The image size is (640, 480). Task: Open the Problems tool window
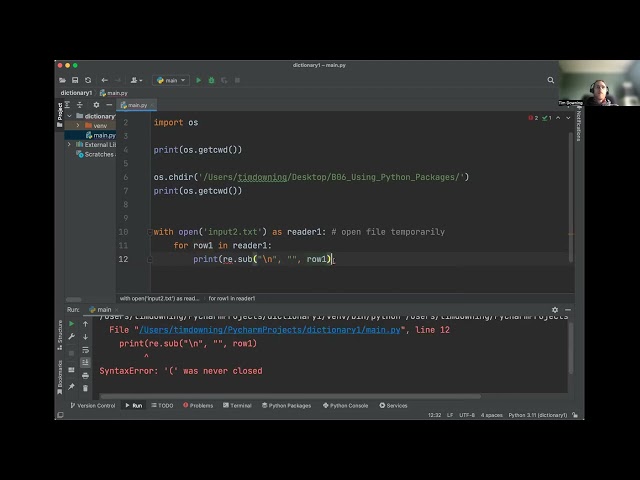pyautogui.click(x=198, y=406)
